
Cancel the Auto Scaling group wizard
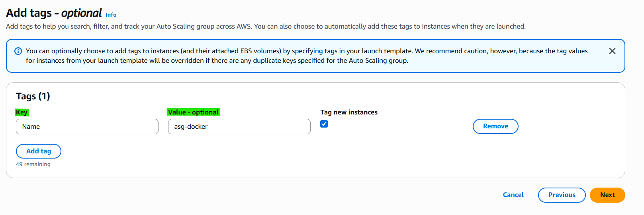click(x=513, y=195)
